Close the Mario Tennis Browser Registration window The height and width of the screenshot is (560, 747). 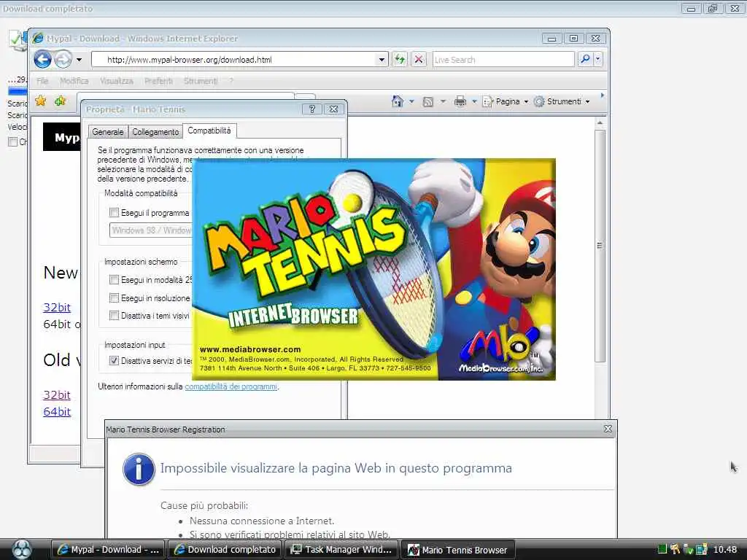pos(608,429)
